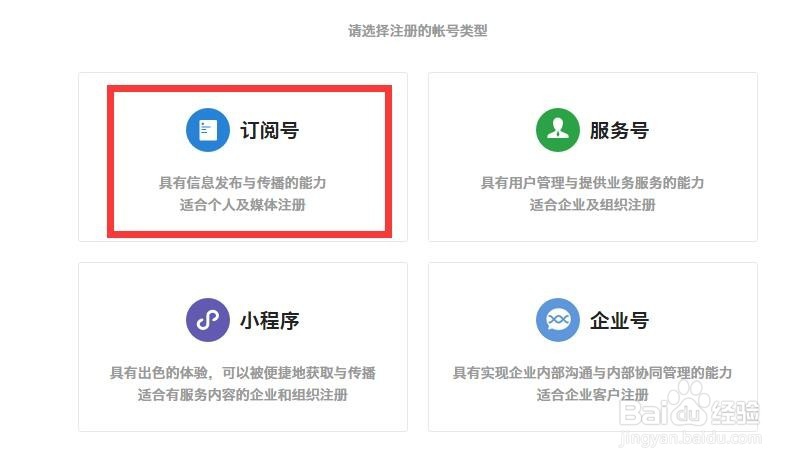Click the blue 订阅号 document icon
Image resolution: width=807 pixels, height=466 pixels.
pyautogui.click(x=208, y=130)
